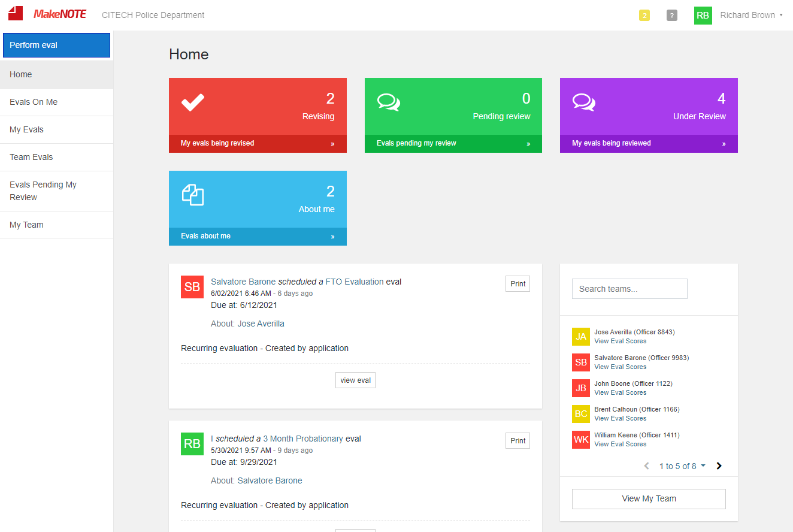Select Home in the sidebar

[56, 75]
